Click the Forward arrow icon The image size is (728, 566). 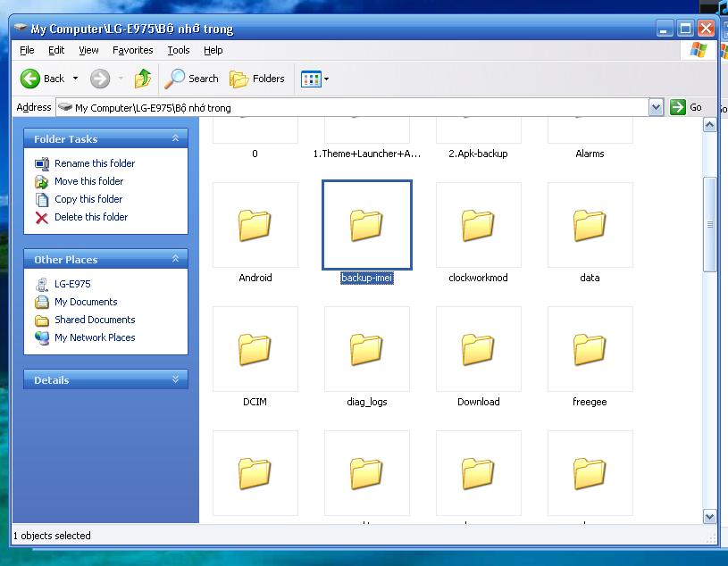pyautogui.click(x=100, y=79)
